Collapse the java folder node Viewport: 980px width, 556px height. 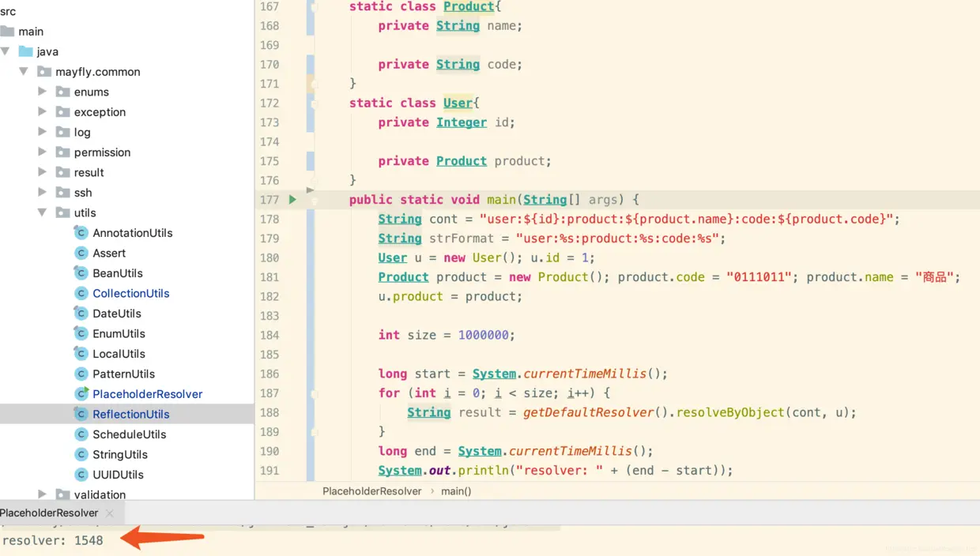tap(6, 51)
